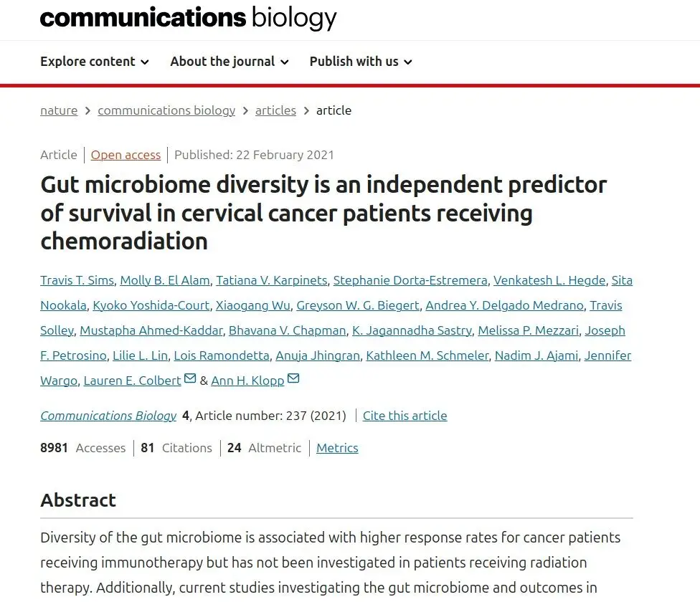Expand the Explore content dropdown
The height and width of the screenshot is (602, 700).
tap(95, 62)
